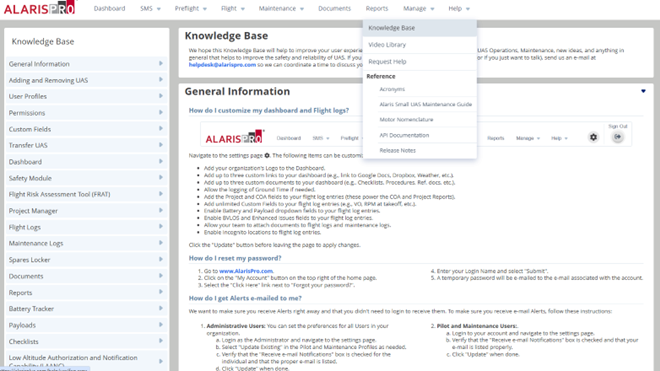The image size is (660, 371).
Task: Click the Sign Out icon in embedded screenshot
Action: (617, 137)
